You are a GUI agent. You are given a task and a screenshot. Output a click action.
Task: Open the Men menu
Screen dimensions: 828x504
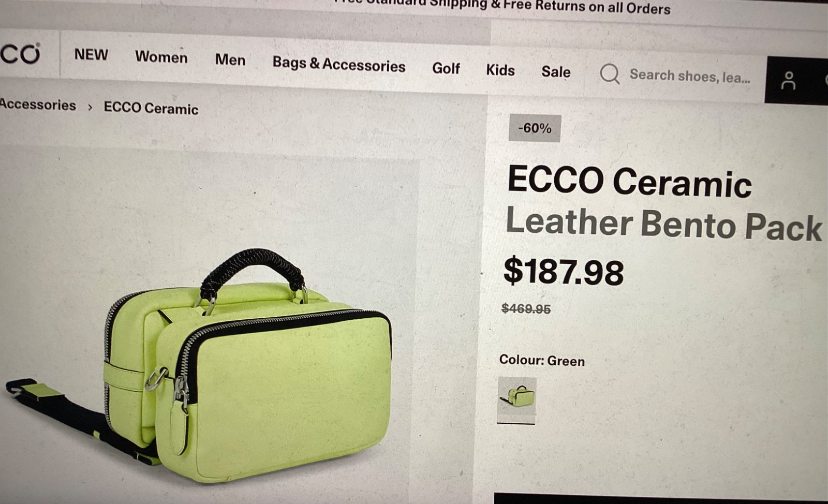point(230,60)
